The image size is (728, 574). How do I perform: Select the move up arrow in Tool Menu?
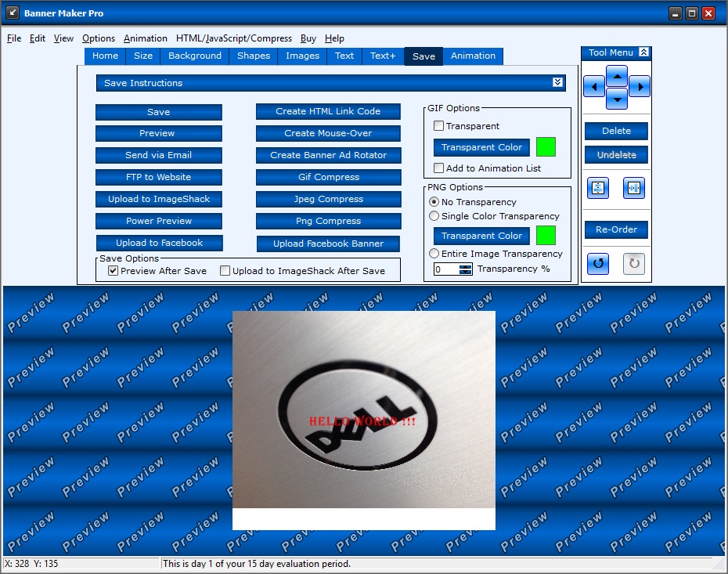pos(618,76)
